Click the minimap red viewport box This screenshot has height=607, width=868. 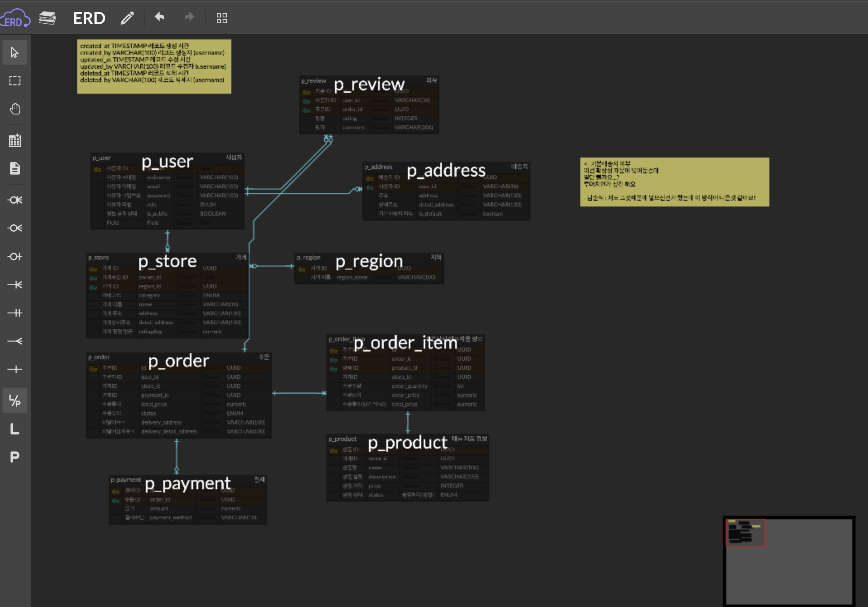[x=746, y=533]
